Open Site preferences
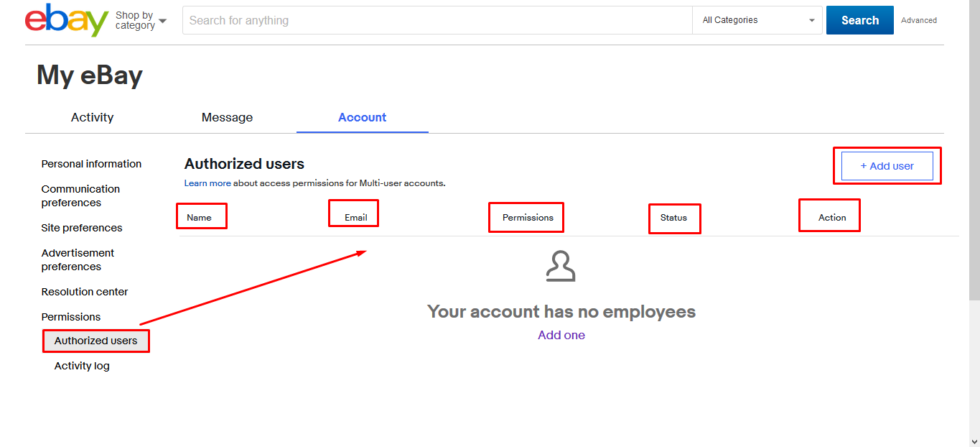The height and width of the screenshot is (447, 980). coord(82,228)
